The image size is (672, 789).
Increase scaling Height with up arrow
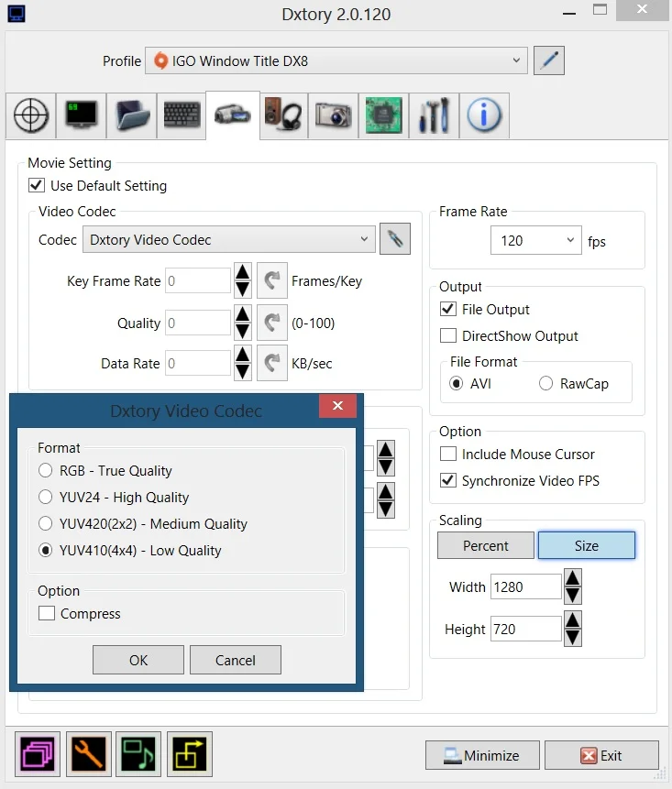coord(573,619)
